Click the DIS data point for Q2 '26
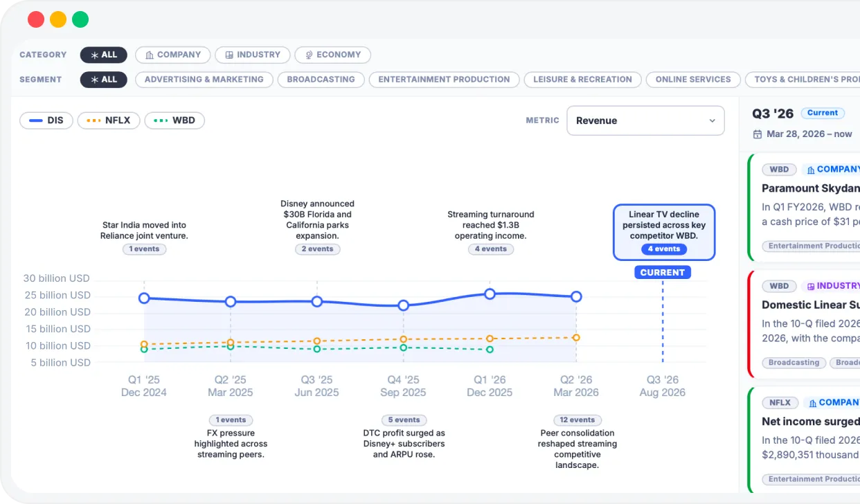 576,297
